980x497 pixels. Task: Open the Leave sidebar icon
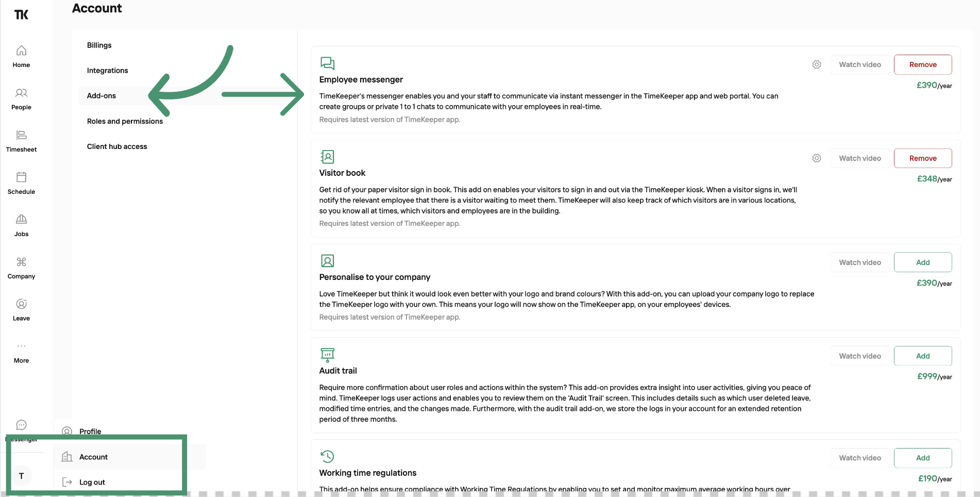21,304
